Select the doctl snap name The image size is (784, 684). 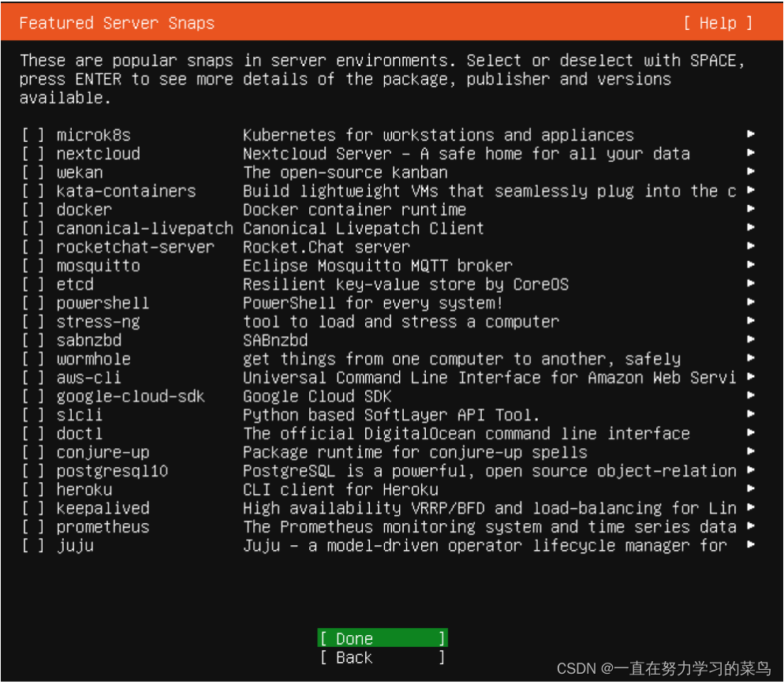[x=79, y=433]
